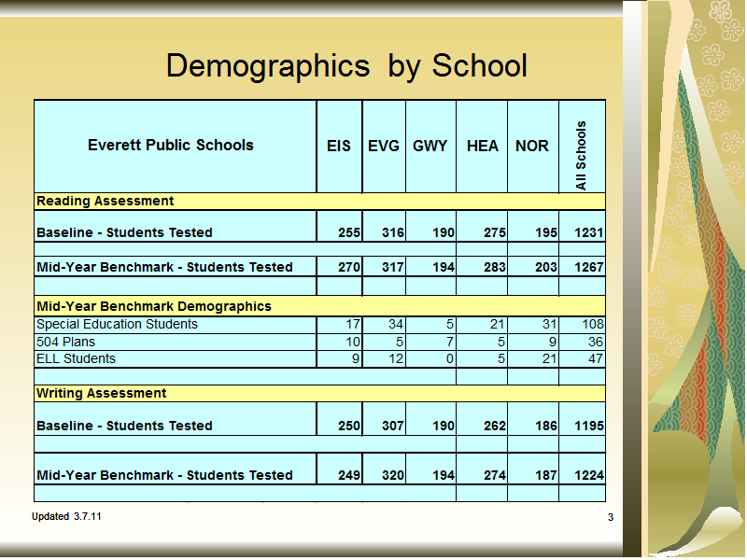
Task: Select value 283 in Reading Mid-Year row
Action: 495,267
